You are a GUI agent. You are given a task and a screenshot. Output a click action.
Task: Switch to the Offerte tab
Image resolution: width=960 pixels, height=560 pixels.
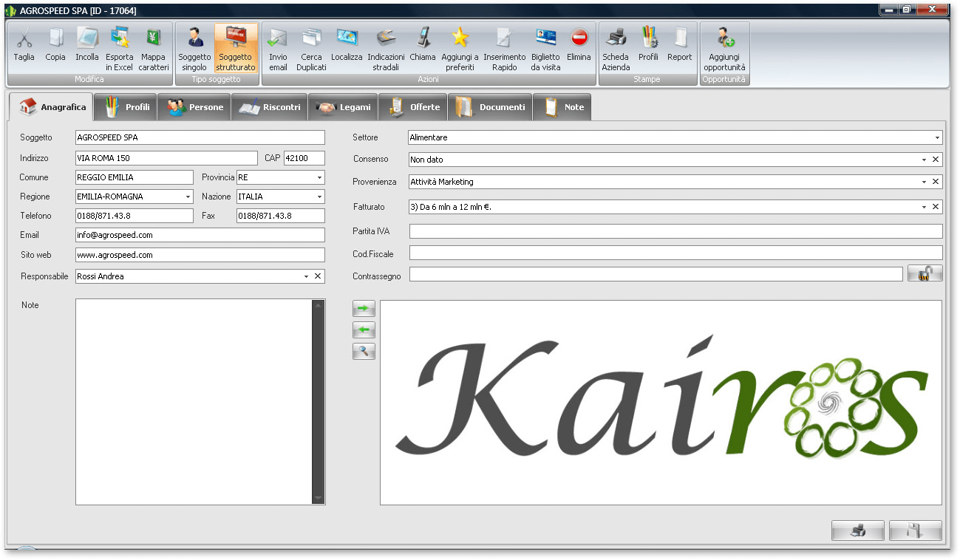tap(413, 107)
